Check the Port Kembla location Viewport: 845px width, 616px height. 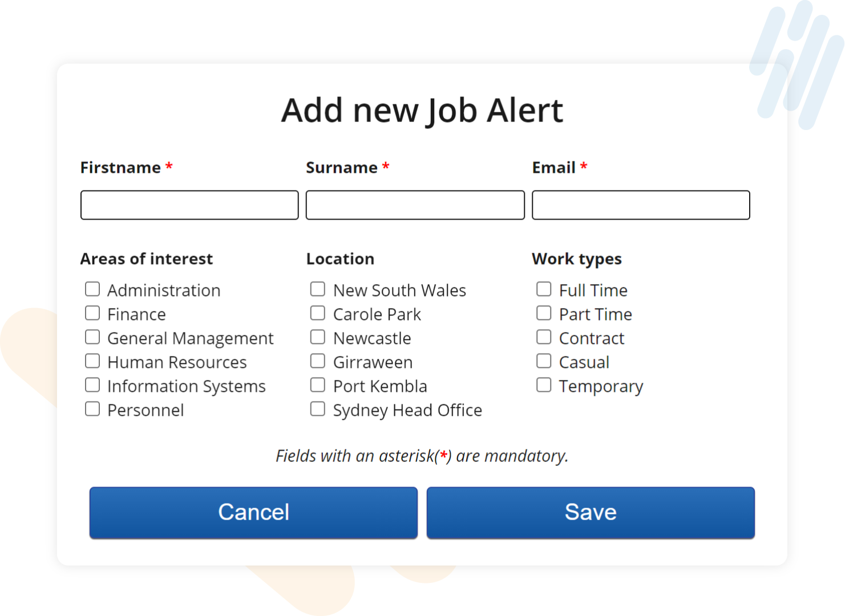click(318, 384)
